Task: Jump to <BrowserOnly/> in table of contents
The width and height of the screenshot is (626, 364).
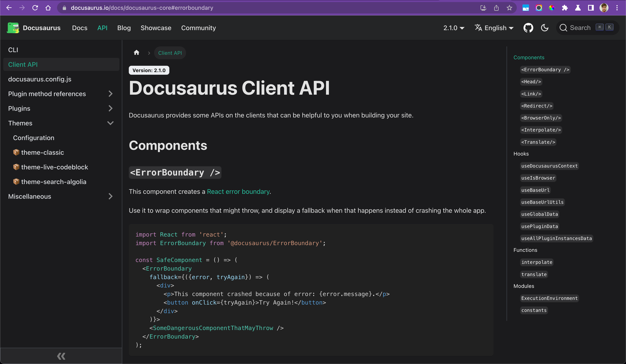Action: click(541, 118)
